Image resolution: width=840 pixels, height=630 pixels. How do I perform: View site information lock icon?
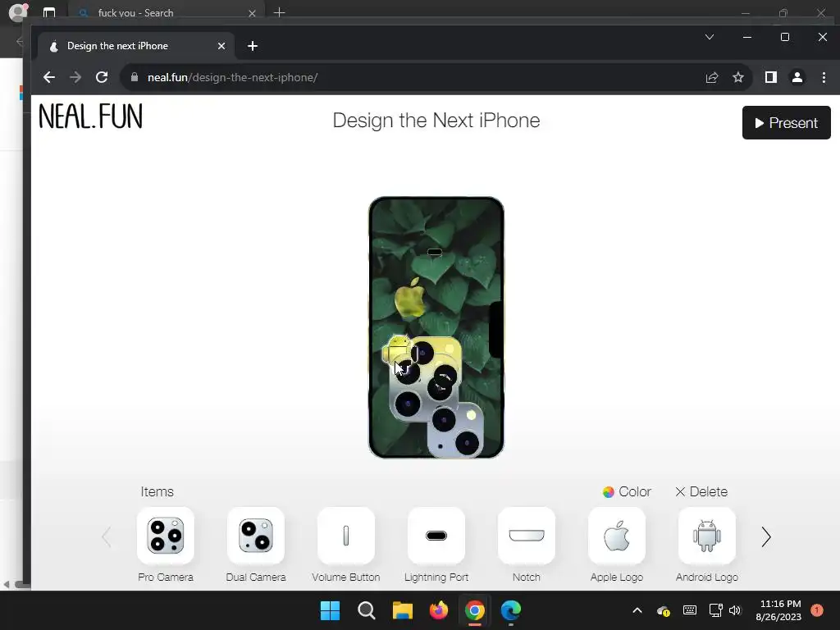point(135,77)
